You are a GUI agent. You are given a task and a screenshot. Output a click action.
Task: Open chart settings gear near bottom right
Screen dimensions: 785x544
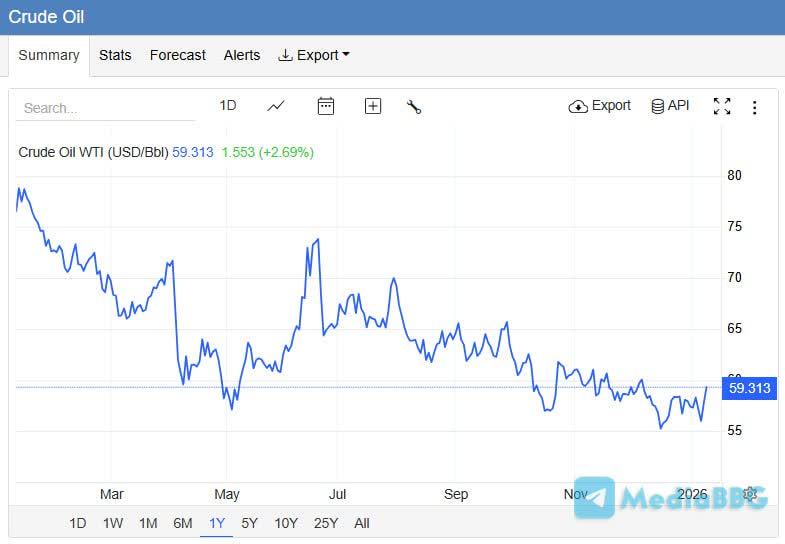(749, 494)
